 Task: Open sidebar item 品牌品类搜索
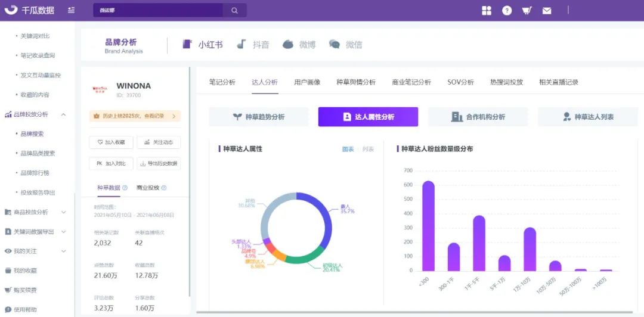coord(38,154)
